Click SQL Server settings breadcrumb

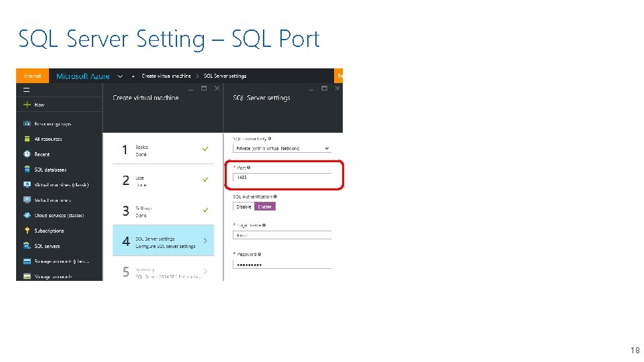225,76
